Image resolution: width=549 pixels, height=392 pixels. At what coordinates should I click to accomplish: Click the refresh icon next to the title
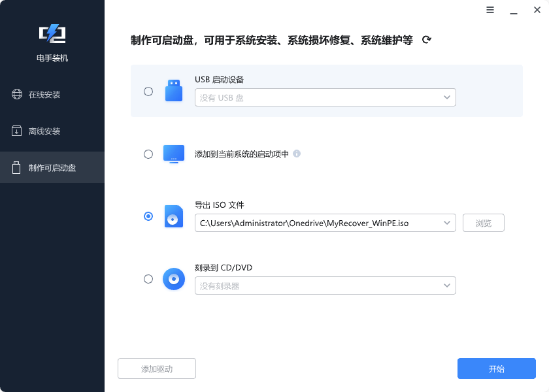pos(426,39)
